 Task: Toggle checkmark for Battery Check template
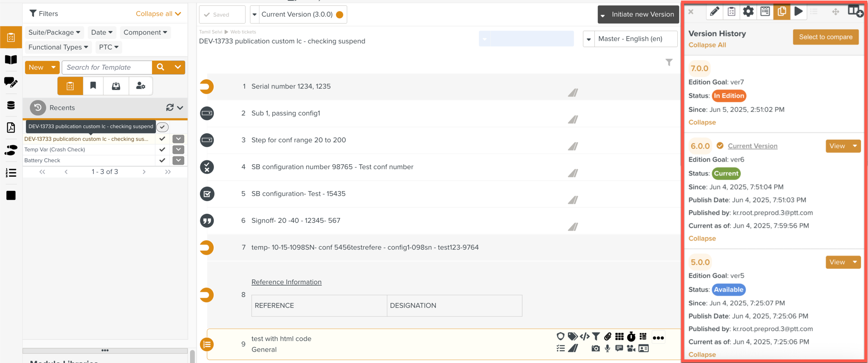coord(162,160)
